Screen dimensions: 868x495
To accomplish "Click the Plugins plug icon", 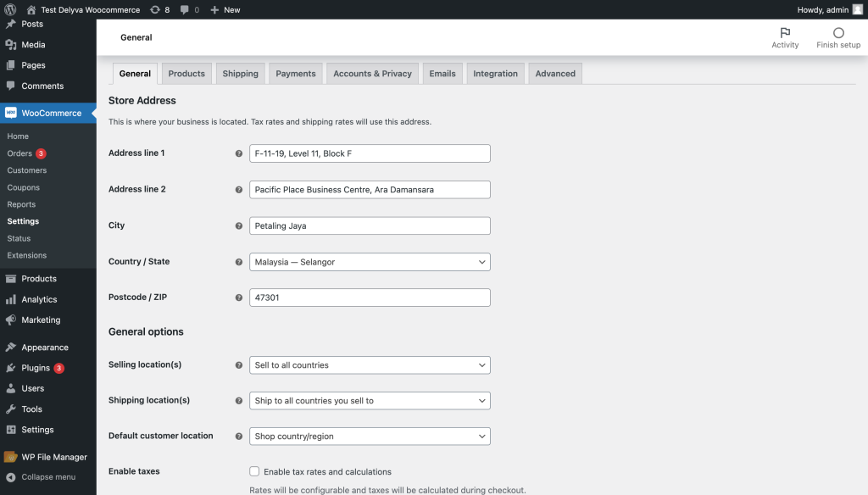I will click(x=10, y=368).
